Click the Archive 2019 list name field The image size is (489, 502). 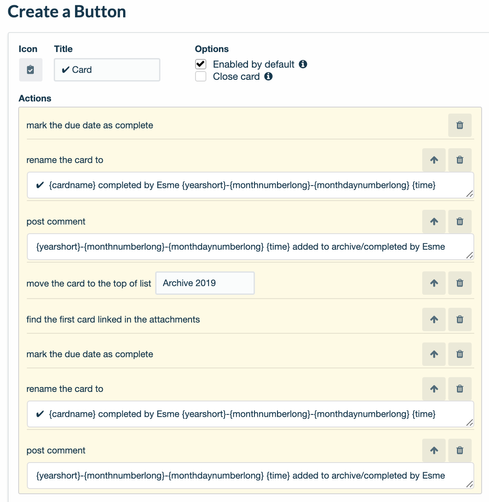[205, 283]
